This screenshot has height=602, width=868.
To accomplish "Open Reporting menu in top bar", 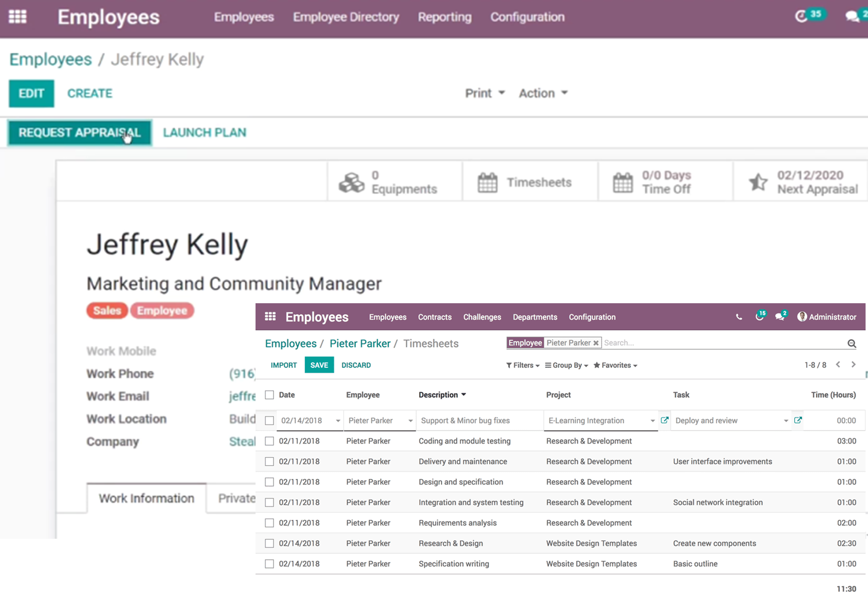I will coord(445,17).
